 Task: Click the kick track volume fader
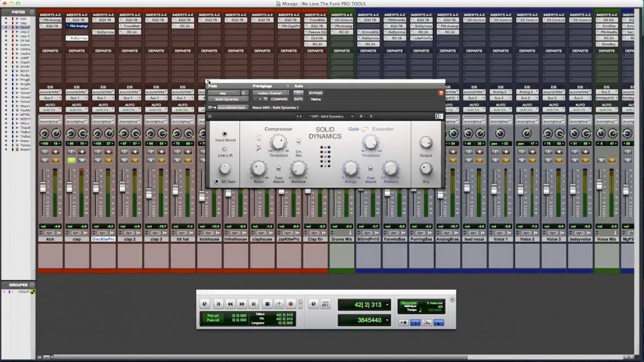[43, 187]
